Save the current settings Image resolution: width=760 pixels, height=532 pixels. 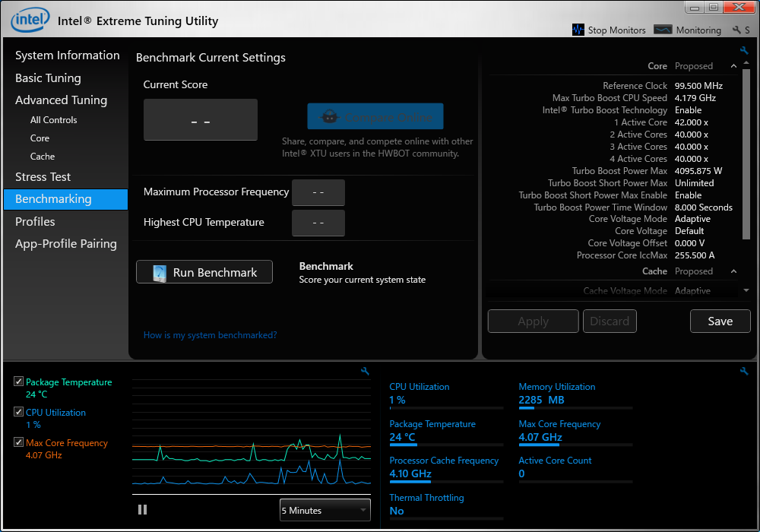(x=720, y=321)
